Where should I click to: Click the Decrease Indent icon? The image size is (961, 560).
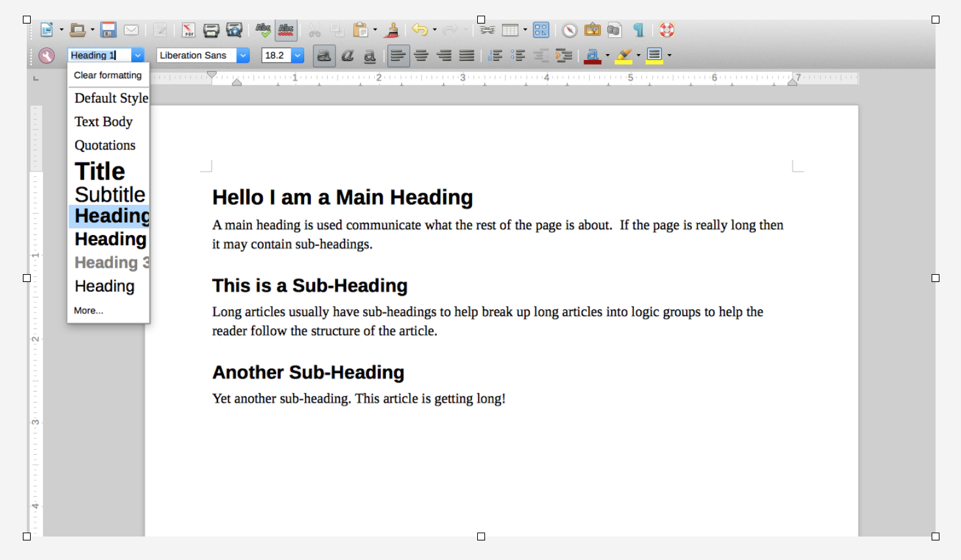point(541,56)
